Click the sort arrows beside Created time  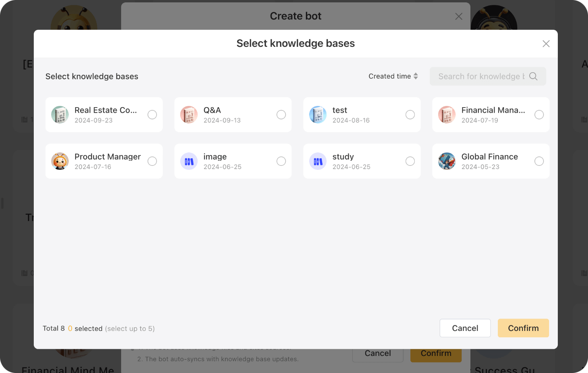[416, 76]
